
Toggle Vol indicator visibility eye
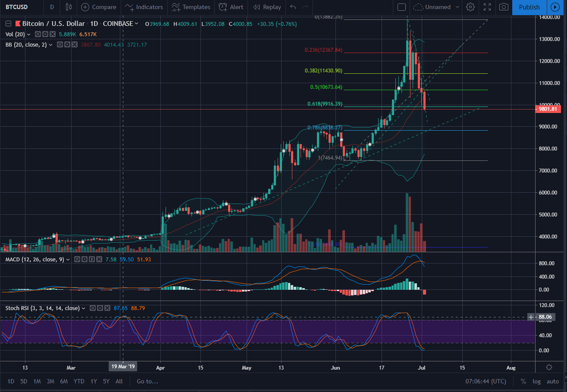click(x=38, y=34)
